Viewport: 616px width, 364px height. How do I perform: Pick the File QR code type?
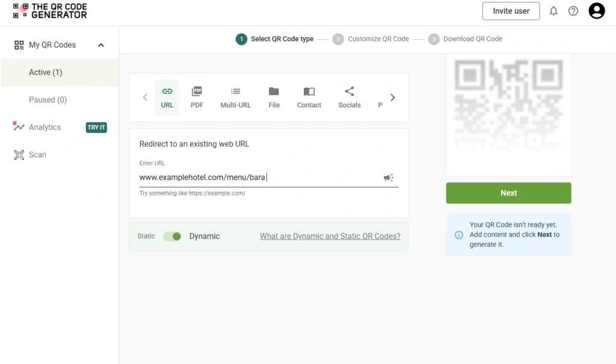tap(274, 97)
